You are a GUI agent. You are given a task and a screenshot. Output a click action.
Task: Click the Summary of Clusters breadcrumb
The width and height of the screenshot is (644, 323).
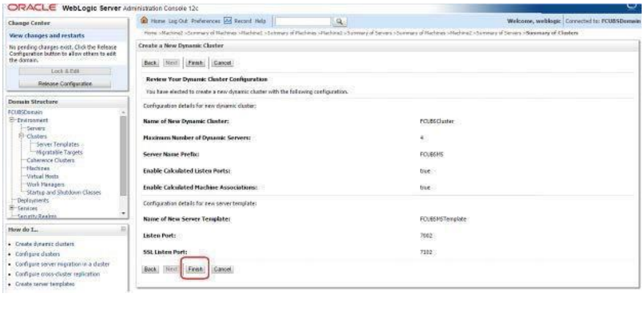pos(552,33)
